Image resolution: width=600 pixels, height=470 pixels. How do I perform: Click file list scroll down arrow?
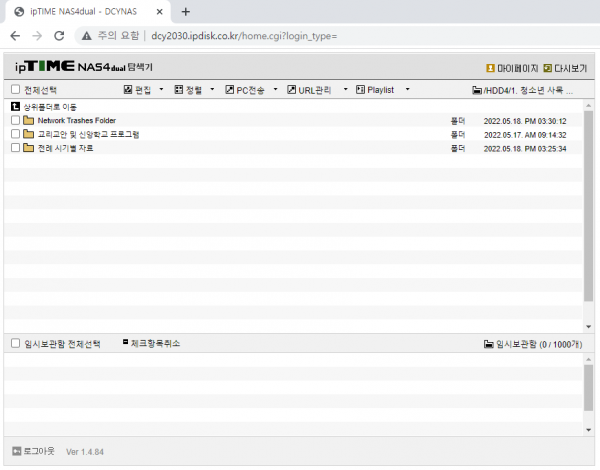click(588, 326)
